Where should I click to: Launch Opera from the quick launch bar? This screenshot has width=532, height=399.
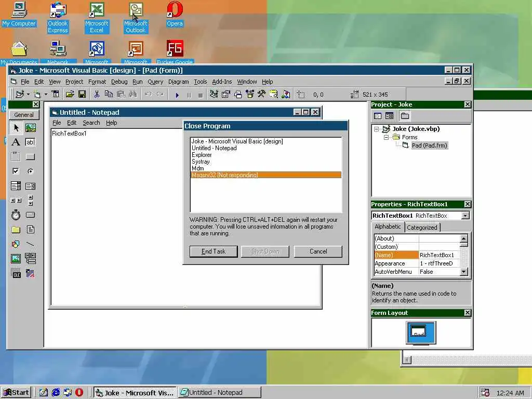[79, 393]
